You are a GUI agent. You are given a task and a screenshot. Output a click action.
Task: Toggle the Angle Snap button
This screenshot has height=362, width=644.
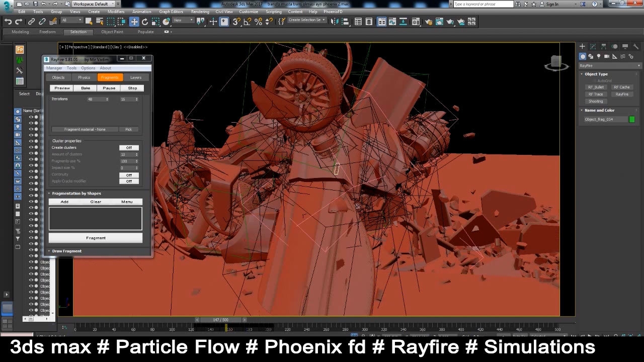248,22
